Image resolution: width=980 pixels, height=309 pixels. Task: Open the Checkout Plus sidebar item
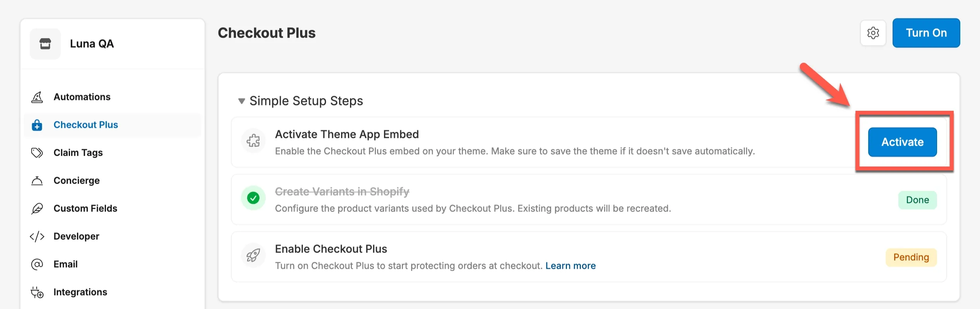tap(85, 125)
